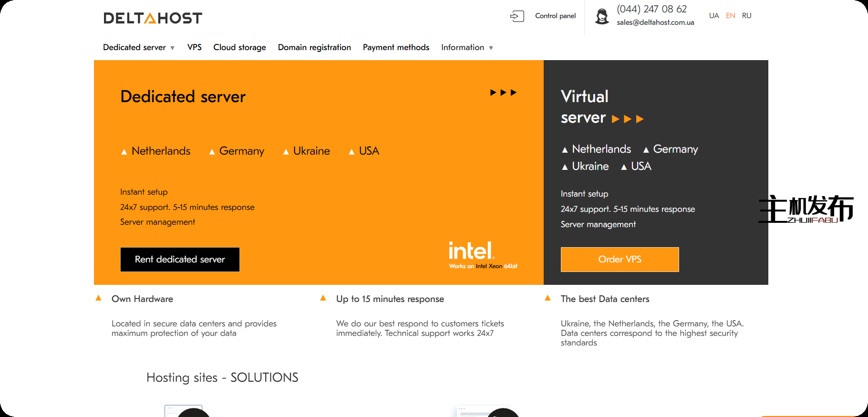Screen dimensions: 868x417
Task: Open Cloud storage page
Action: click(239, 47)
